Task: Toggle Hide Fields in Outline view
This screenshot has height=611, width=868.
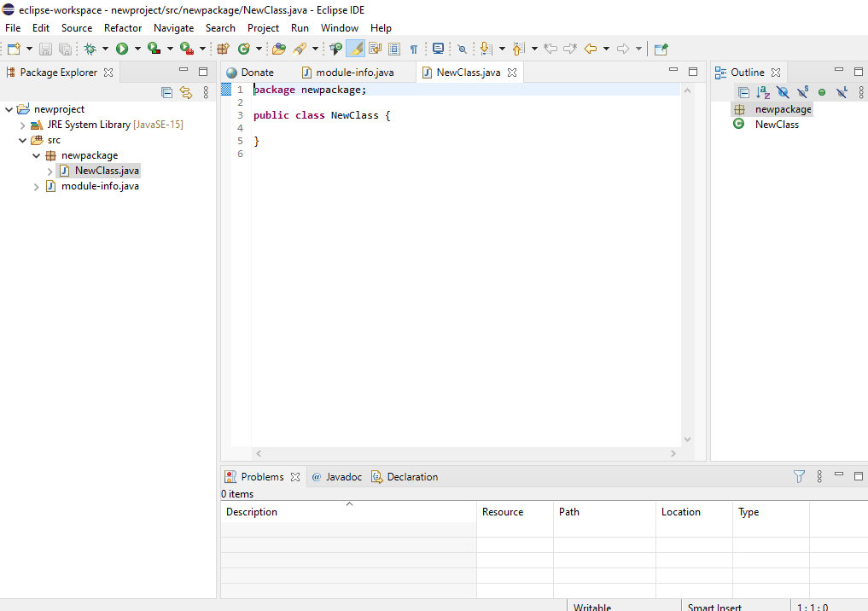Action: (x=783, y=92)
